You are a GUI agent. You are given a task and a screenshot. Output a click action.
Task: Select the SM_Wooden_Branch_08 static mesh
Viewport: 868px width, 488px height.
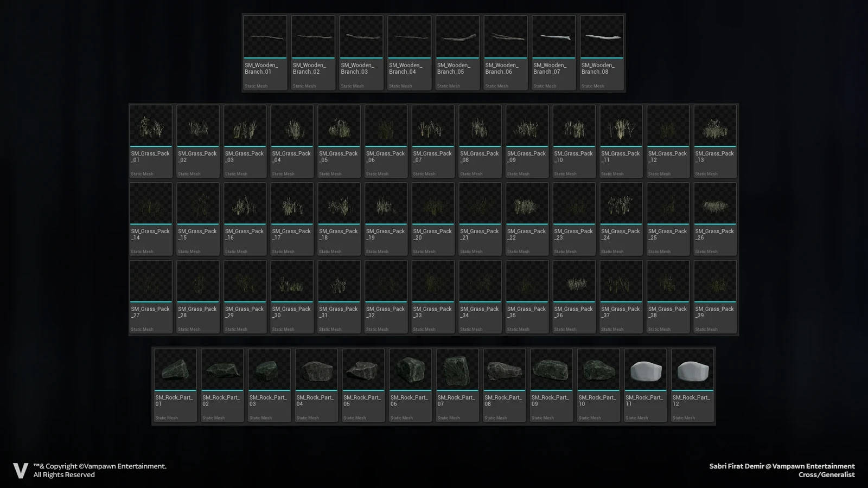coord(602,53)
